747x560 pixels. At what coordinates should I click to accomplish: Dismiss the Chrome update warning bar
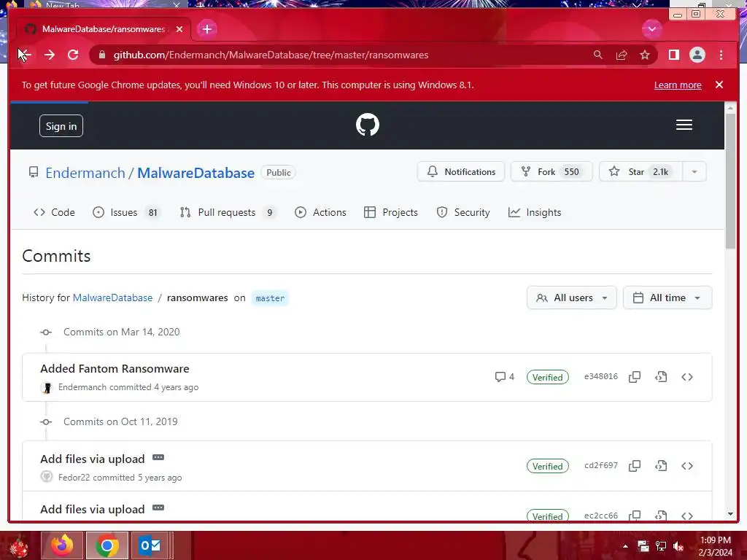tap(719, 85)
